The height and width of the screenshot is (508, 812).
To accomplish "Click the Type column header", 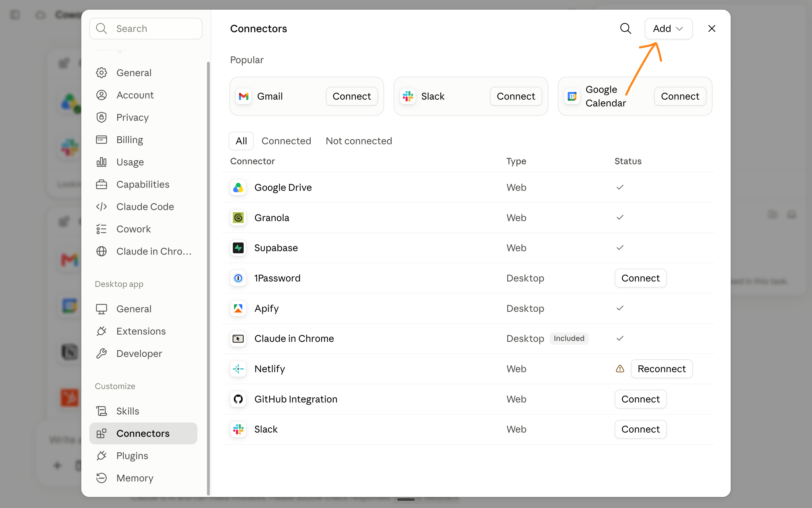I will (516, 161).
